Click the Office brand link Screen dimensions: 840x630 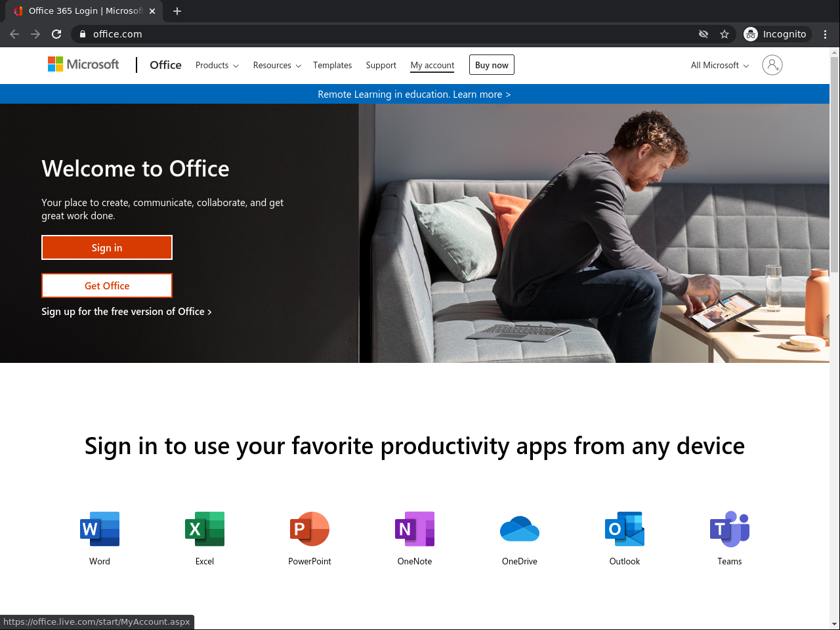point(165,65)
